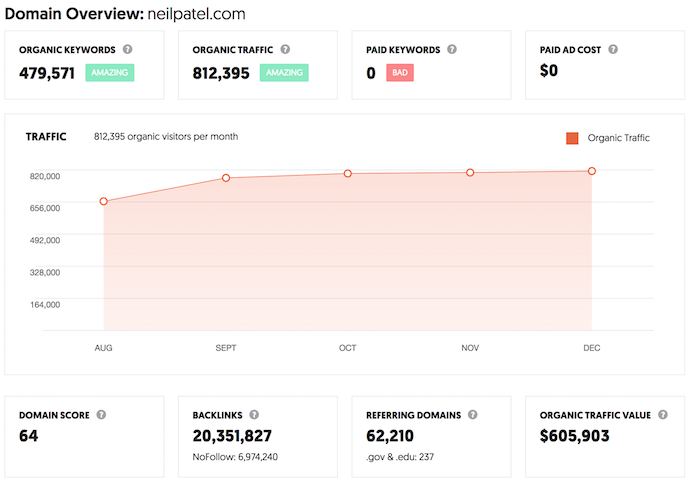Viewport: 689px width, 481px height.
Task: Click the domain score value 64
Action: [29, 436]
